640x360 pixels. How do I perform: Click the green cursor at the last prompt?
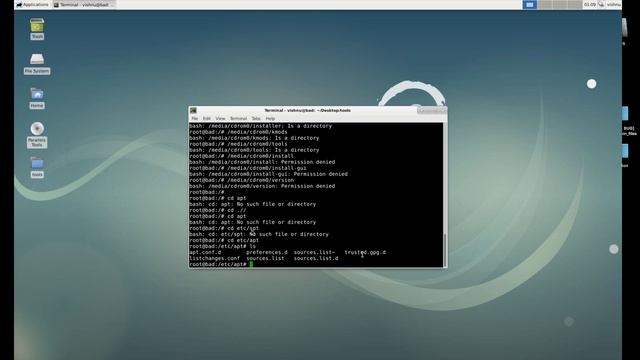[251, 264]
